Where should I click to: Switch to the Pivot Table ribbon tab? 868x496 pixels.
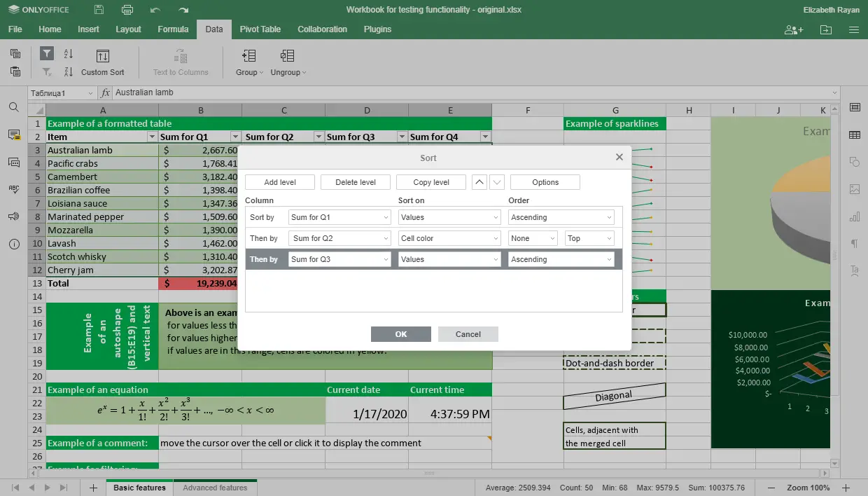point(260,29)
